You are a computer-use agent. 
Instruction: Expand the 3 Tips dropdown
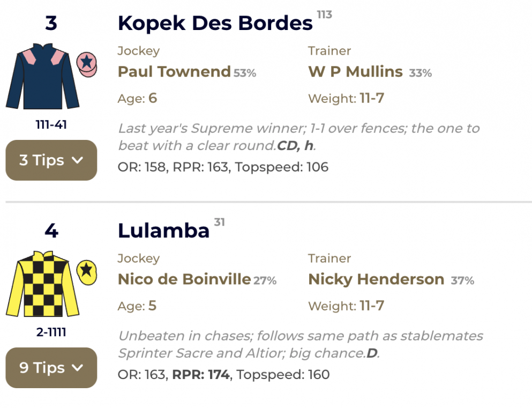point(51,160)
